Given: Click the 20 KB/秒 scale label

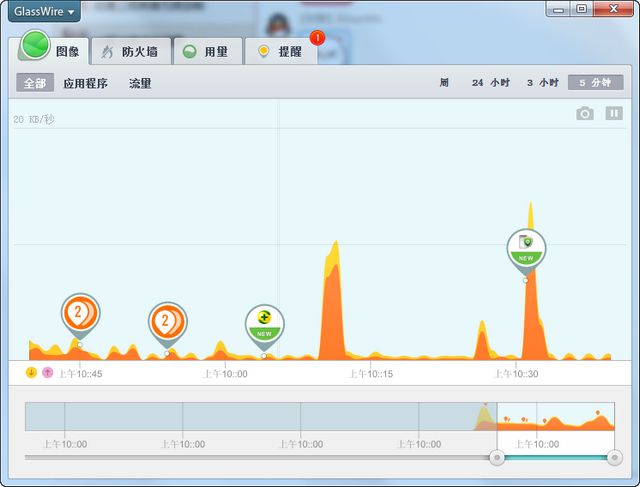Looking at the screenshot, I should click(33, 119).
